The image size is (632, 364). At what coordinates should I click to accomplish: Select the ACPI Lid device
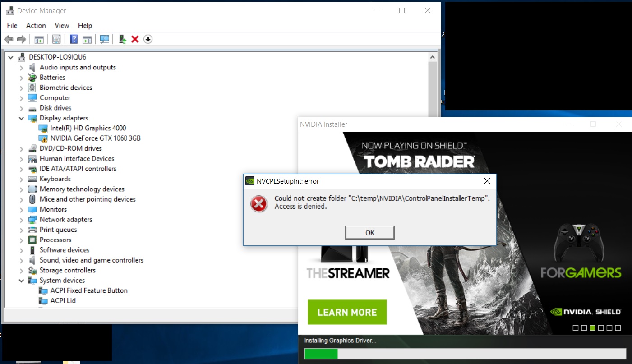(63, 301)
